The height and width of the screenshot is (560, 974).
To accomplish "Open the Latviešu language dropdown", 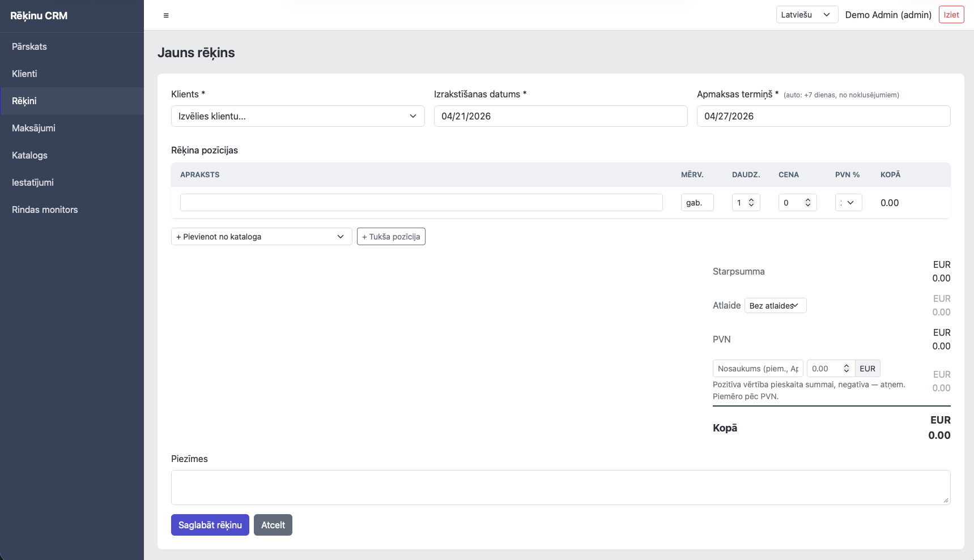I will 806,15.
